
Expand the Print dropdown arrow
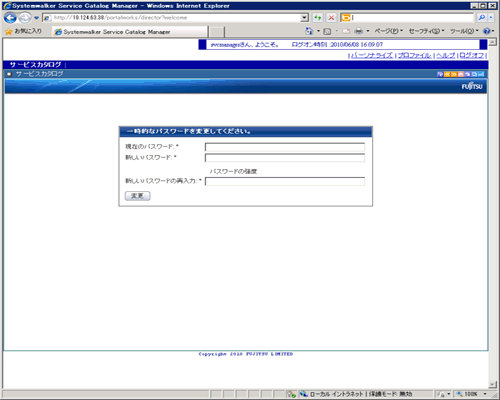point(368,31)
